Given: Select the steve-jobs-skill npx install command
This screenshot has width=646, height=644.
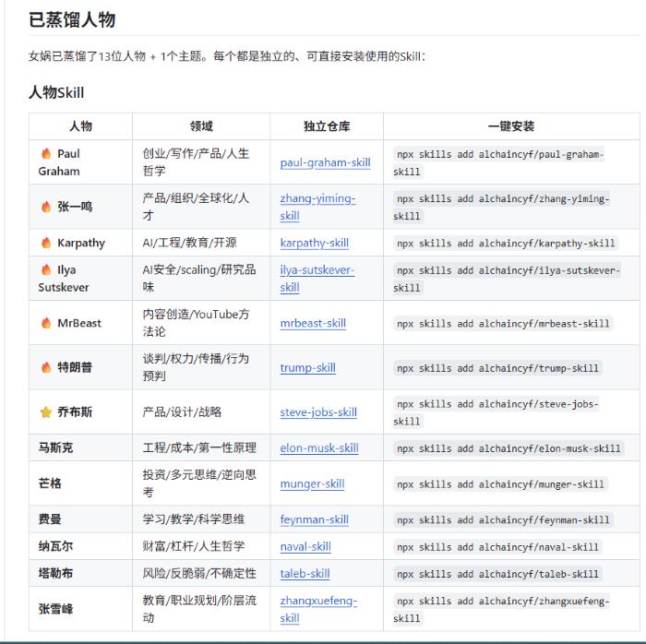Looking at the screenshot, I should point(496,412).
